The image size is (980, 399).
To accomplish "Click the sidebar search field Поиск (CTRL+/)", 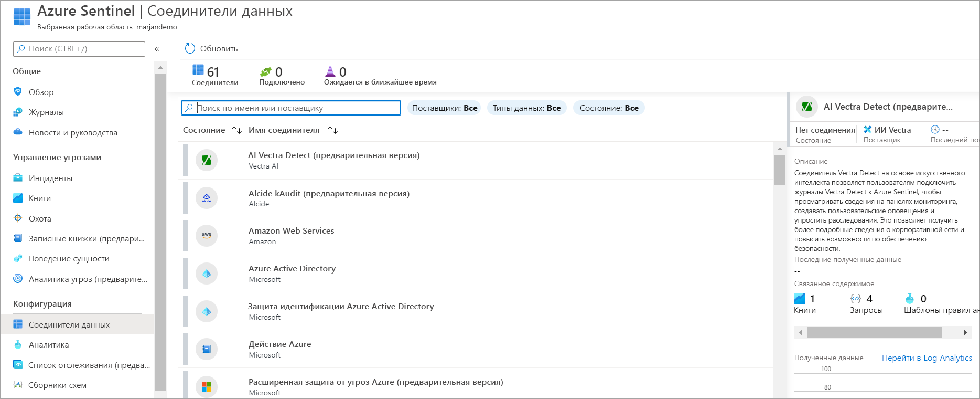I will [79, 49].
